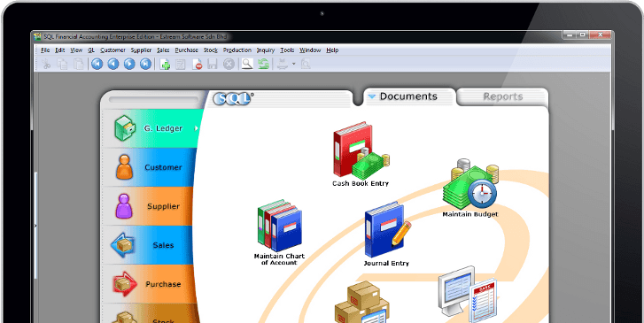Screen dimensions: 644x323
Task: Switch to the Reports tab
Action: 503,96
